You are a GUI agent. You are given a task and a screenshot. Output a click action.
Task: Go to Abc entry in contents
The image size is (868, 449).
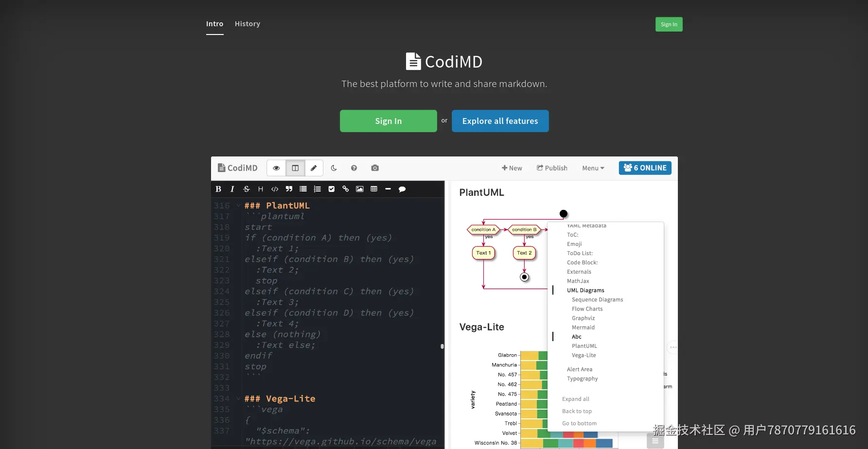tap(577, 336)
